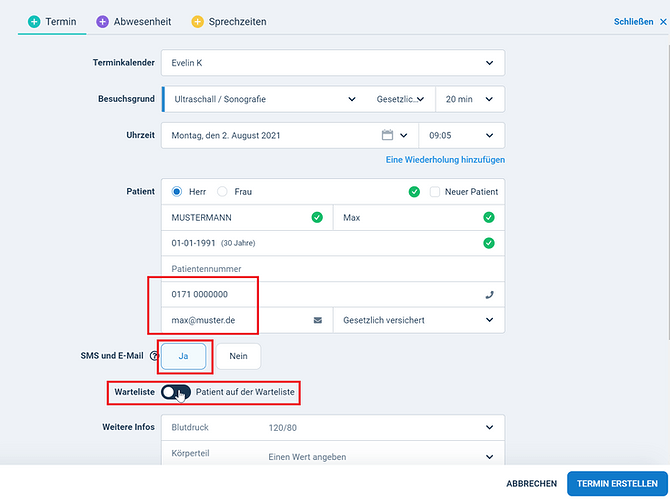Click the TERMIN ERSTELLEN button
The image size is (670, 500).
pyautogui.click(x=619, y=483)
